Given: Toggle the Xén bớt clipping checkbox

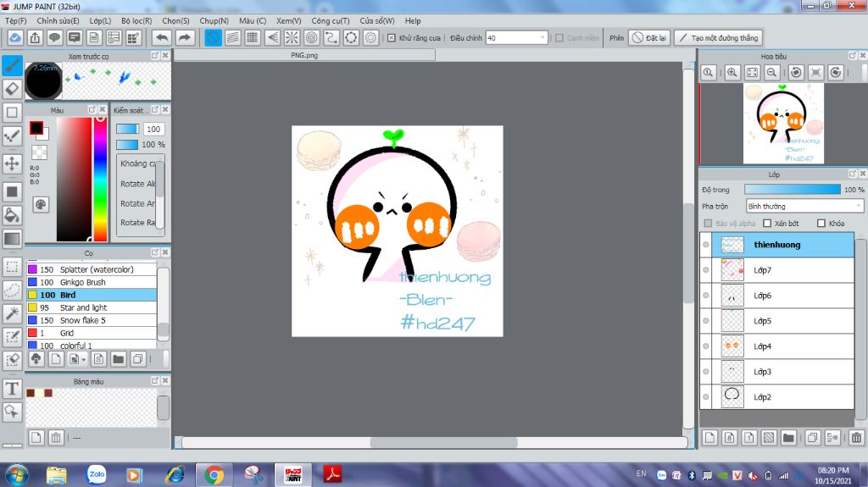Looking at the screenshot, I should pos(768,224).
